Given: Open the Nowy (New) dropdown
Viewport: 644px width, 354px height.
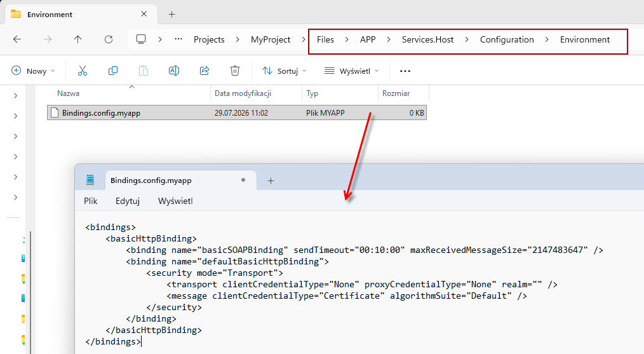Looking at the screenshot, I should point(33,71).
